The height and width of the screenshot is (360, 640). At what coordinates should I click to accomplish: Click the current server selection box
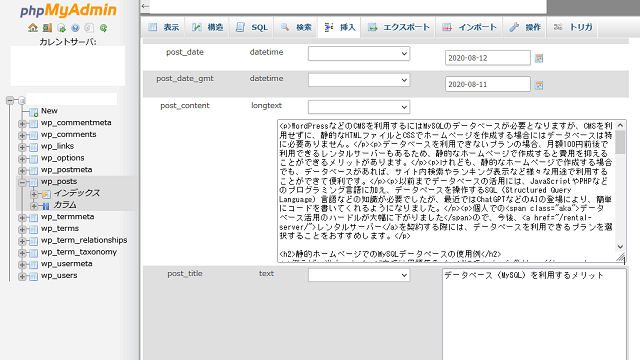68,66
